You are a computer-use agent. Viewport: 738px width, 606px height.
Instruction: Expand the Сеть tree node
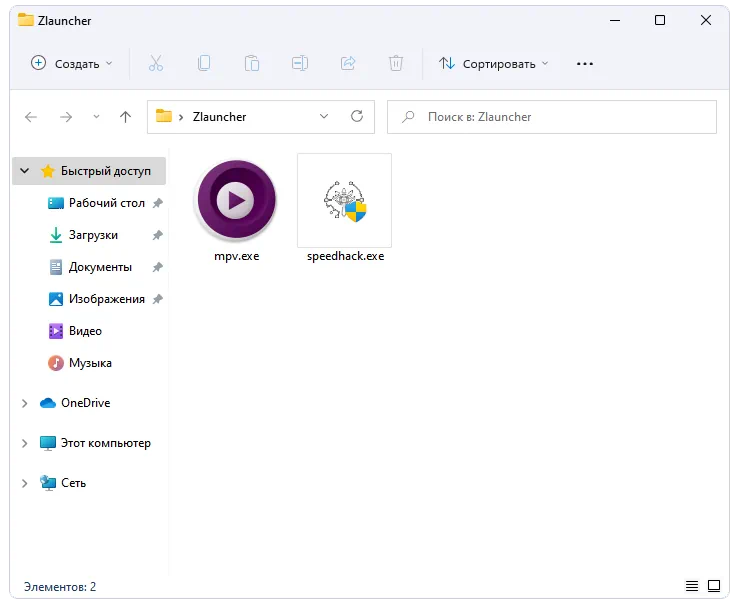pos(24,483)
